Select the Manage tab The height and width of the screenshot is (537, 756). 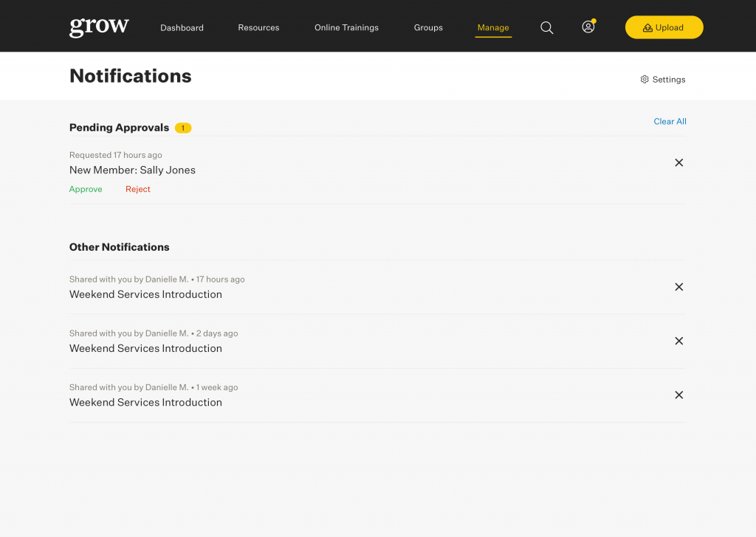493,27
